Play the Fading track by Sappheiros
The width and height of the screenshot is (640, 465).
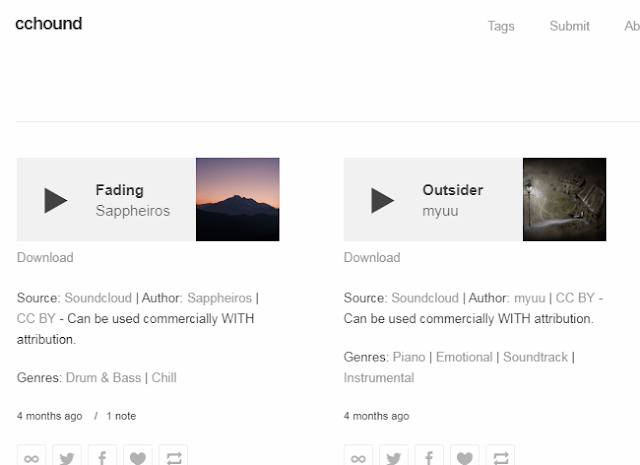coord(56,200)
